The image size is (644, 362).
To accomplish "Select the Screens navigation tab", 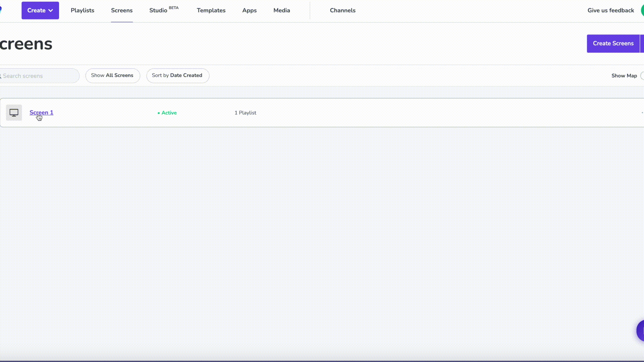I will [x=122, y=10].
